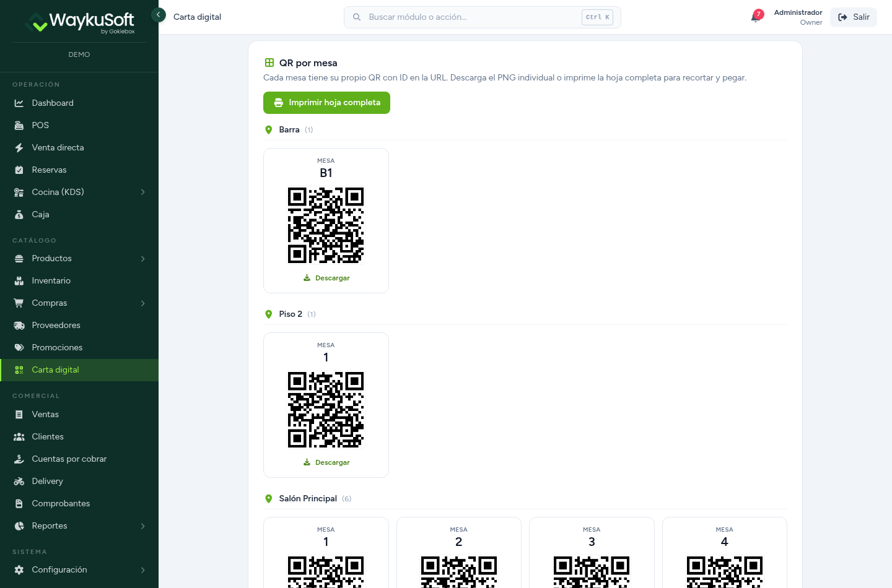Open notifications bell with 7 badge

point(756,17)
